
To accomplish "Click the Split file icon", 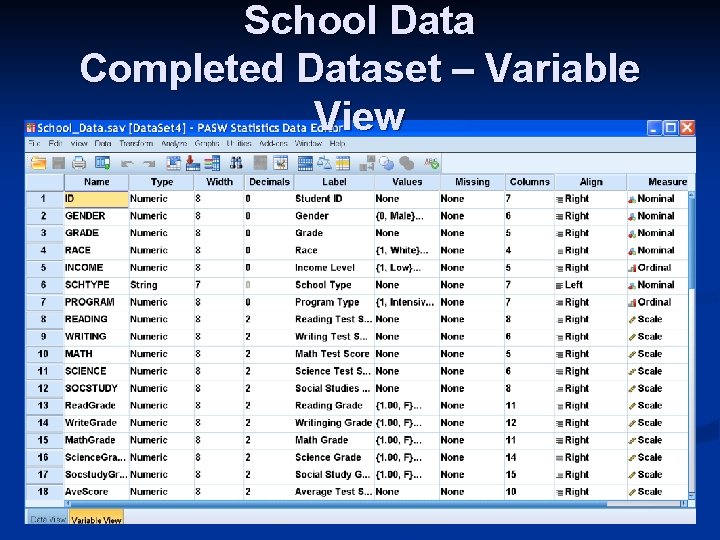I will [x=305, y=163].
